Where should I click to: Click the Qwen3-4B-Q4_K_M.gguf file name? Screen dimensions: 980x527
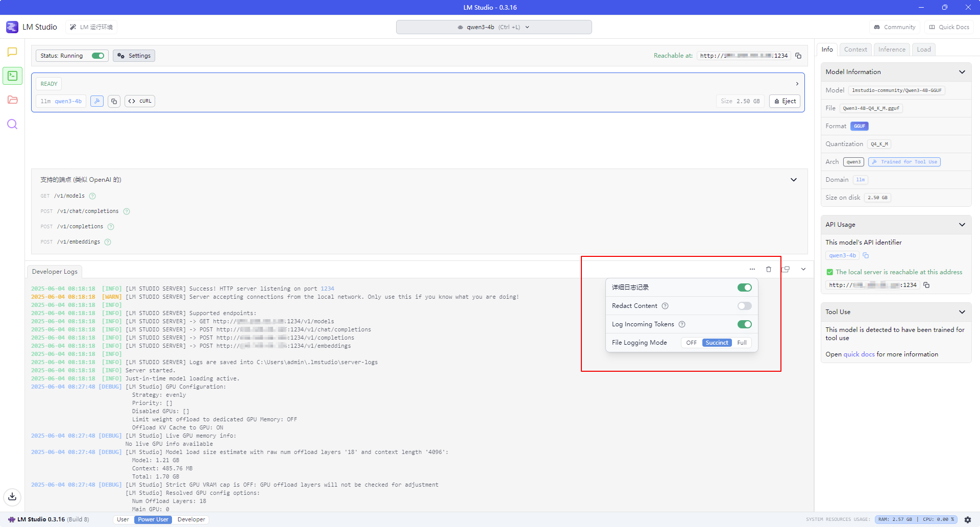click(871, 108)
